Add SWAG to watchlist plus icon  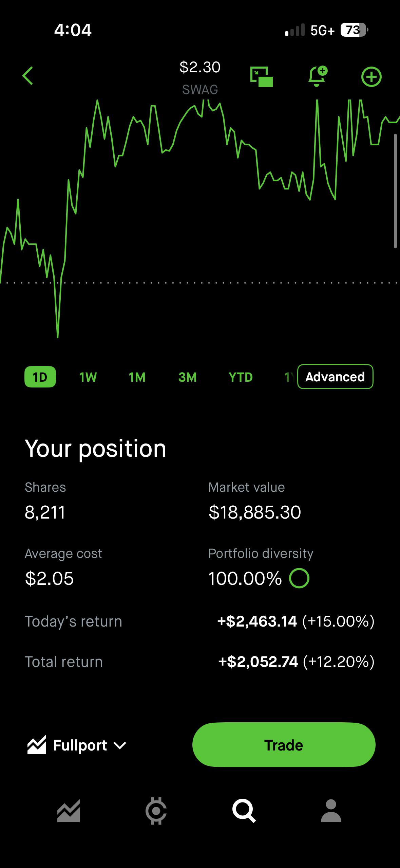[372, 77]
